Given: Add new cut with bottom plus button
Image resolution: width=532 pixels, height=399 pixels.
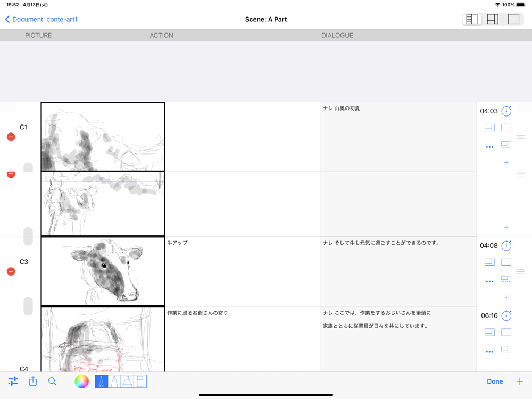Looking at the screenshot, I should pyautogui.click(x=520, y=381).
